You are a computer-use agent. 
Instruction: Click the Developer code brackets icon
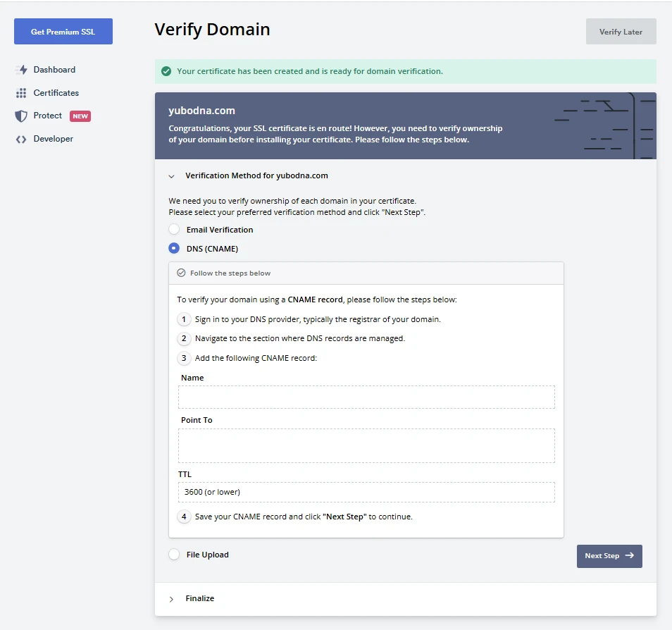(x=21, y=139)
